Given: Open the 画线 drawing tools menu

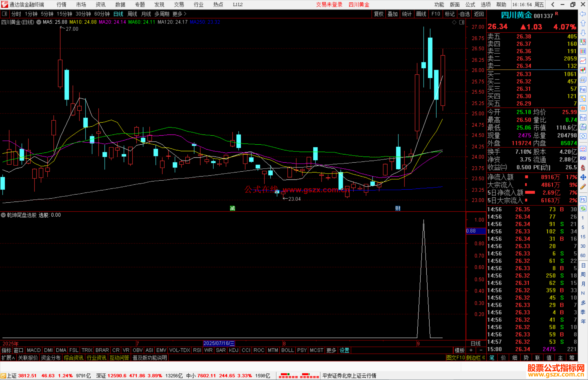Looking at the screenshot, I should point(421,14).
